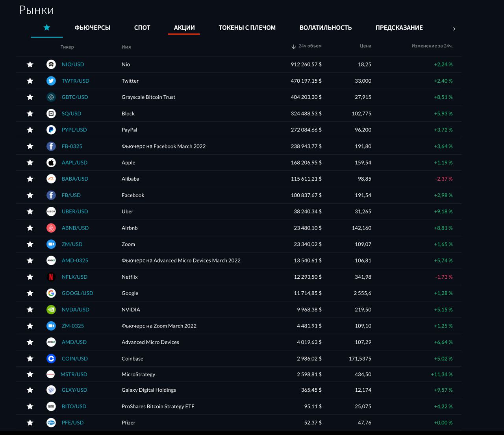This screenshot has width=504, height=435.
Task: Expand more tabs with right chevron
Action: coord(454,29)
